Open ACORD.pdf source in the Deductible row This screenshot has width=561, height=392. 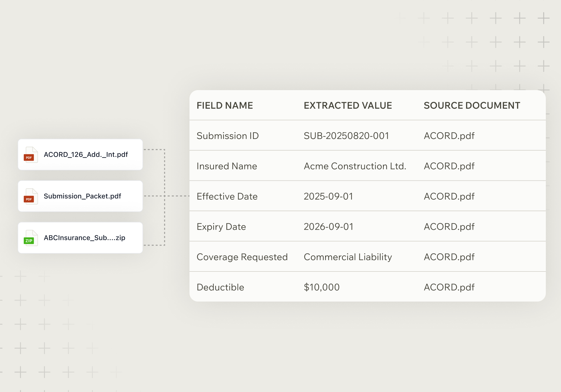click(449, 287)
